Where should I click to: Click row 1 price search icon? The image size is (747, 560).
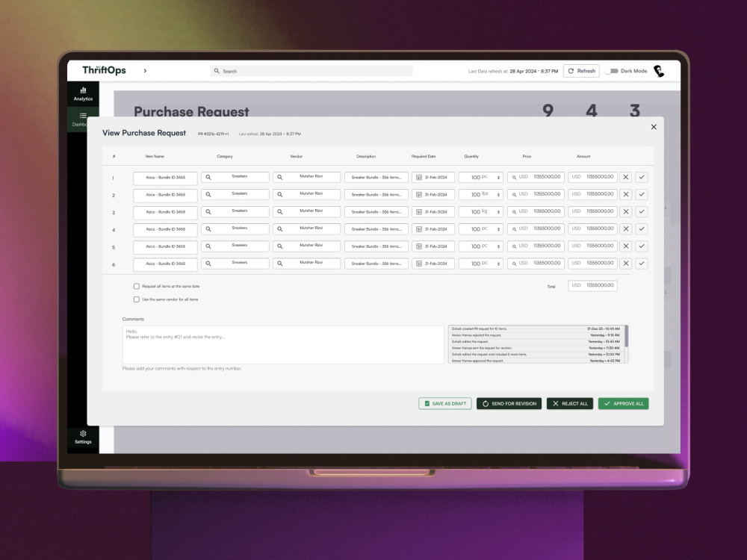pos(514,178)
